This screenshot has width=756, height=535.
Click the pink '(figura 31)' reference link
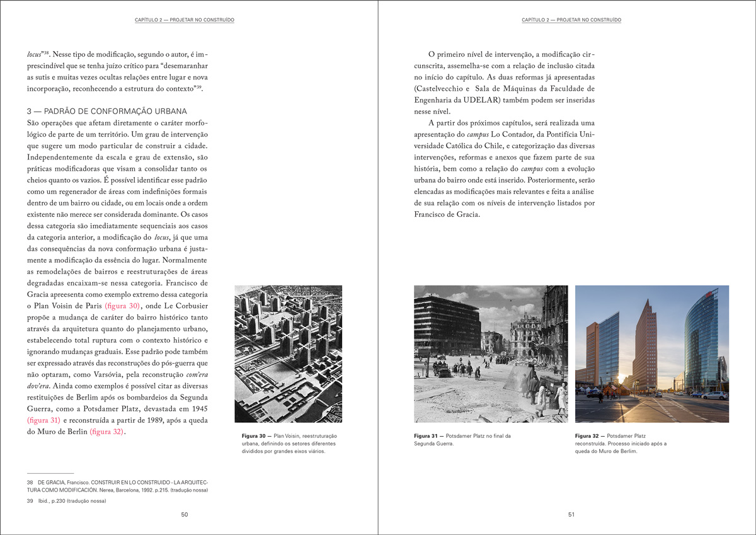pos(43,420)
